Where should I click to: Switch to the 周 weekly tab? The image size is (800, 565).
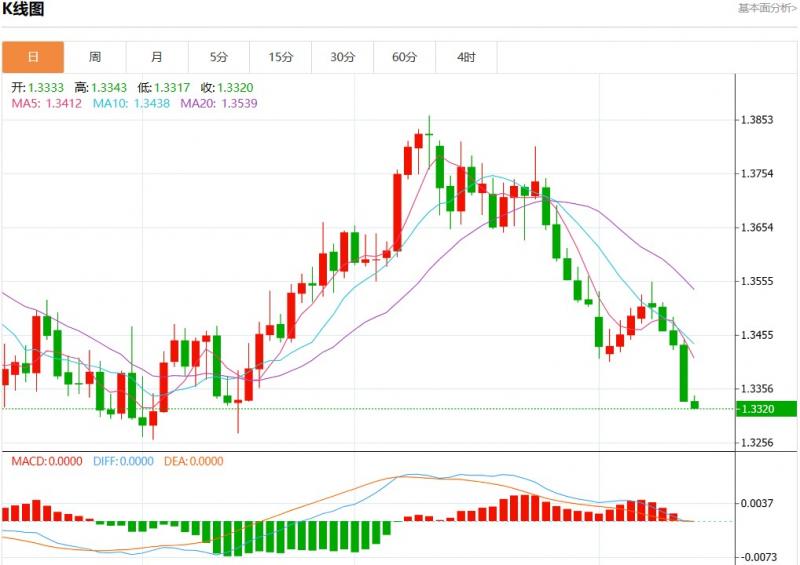point(94,57)
